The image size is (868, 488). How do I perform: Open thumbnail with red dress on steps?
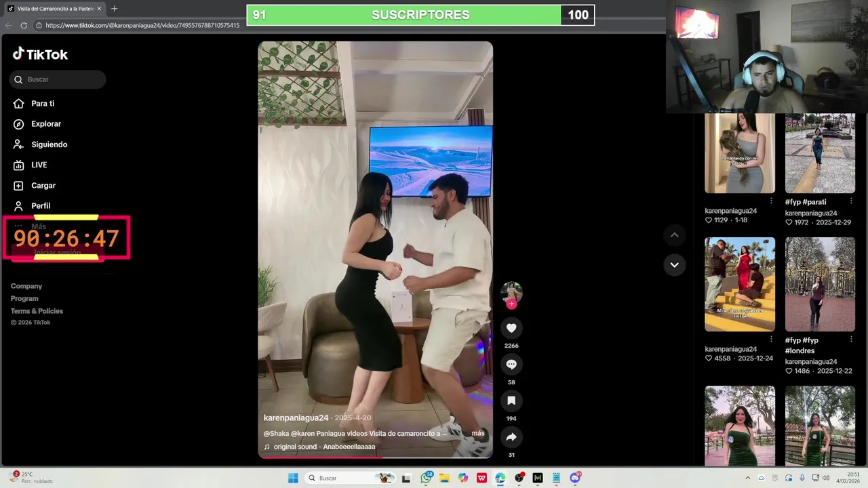point(740,284)
